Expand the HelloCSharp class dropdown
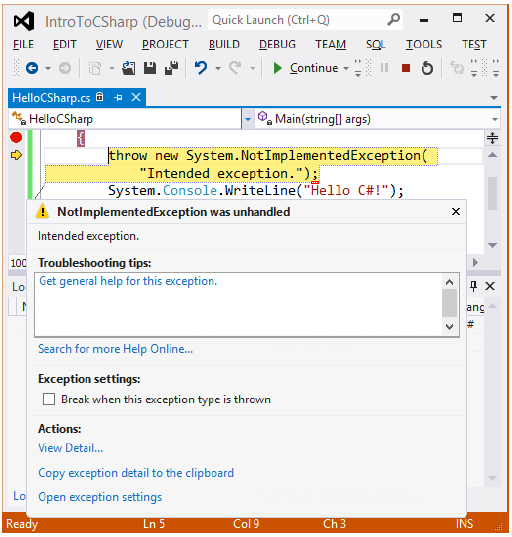 click(248, 119)
